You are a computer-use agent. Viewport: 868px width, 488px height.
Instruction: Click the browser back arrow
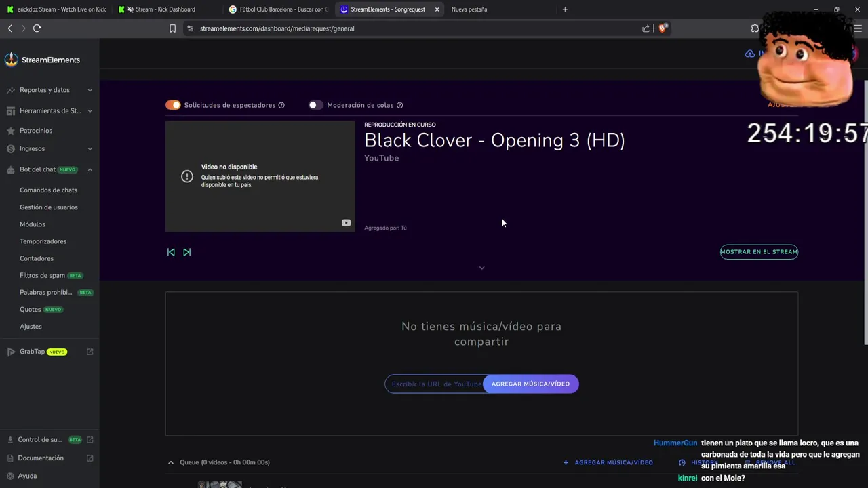pyautogui.click(x=10, y=28)
